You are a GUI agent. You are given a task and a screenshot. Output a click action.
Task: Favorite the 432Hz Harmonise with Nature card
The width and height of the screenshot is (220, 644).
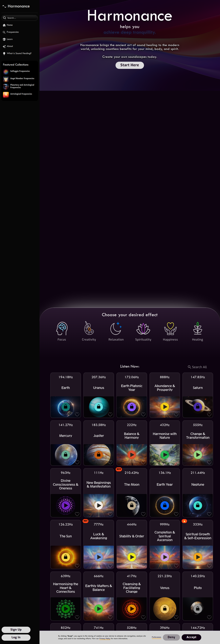point(176,462)
